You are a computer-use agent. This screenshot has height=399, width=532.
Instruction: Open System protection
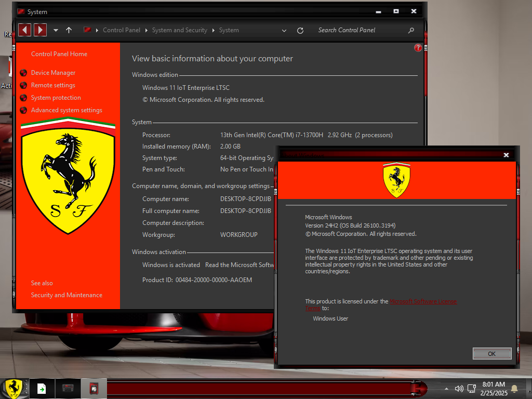point(56,98)
